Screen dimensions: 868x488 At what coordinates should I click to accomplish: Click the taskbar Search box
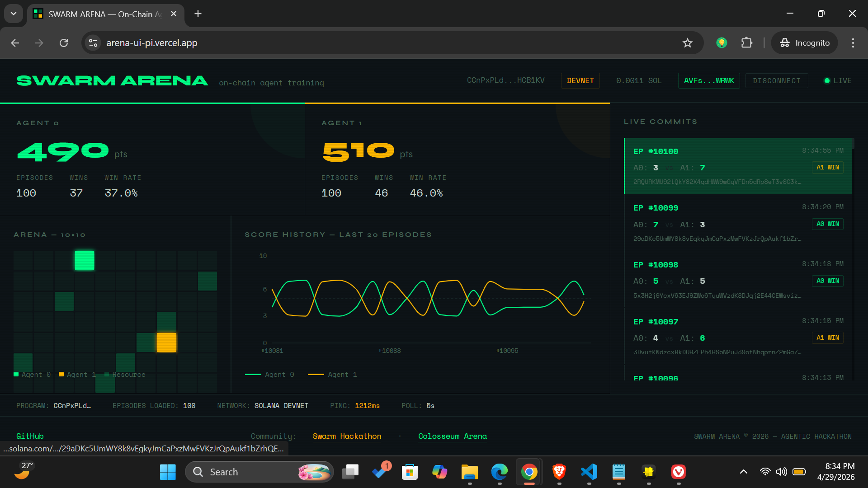pyautogui.click(x=259, y=472)
